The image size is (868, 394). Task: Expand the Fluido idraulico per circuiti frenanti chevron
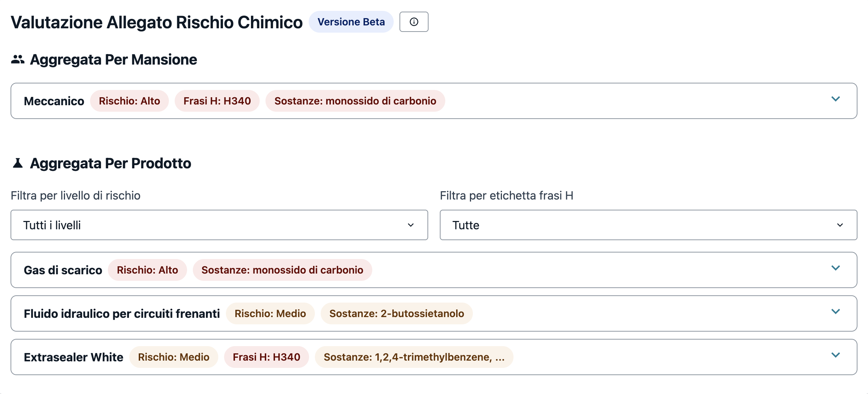(x=836, y=312)
